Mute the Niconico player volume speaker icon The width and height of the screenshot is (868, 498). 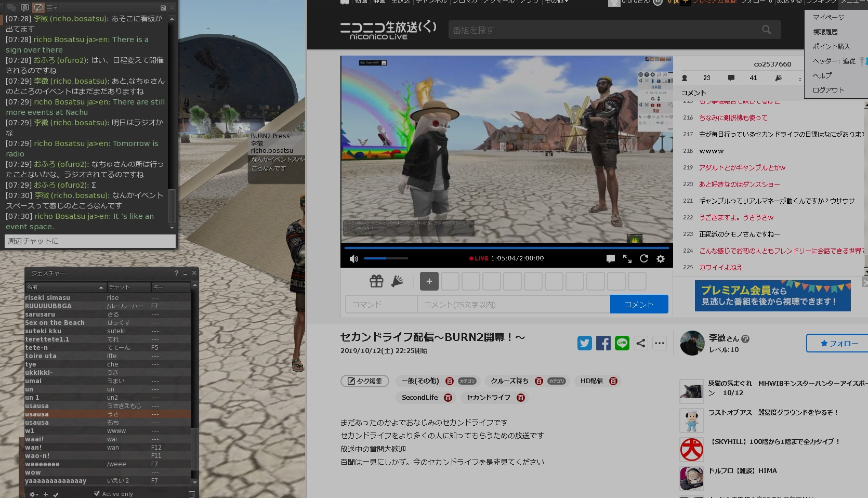(354, 258)
